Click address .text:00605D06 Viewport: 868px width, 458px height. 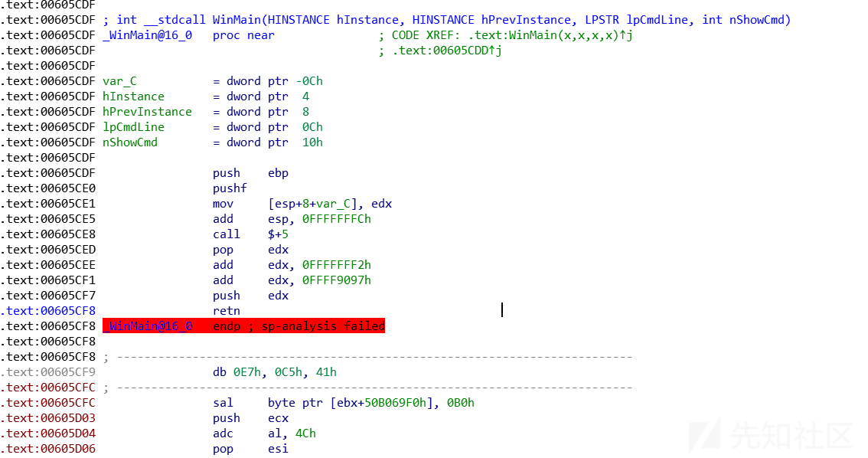pos(47,449)
